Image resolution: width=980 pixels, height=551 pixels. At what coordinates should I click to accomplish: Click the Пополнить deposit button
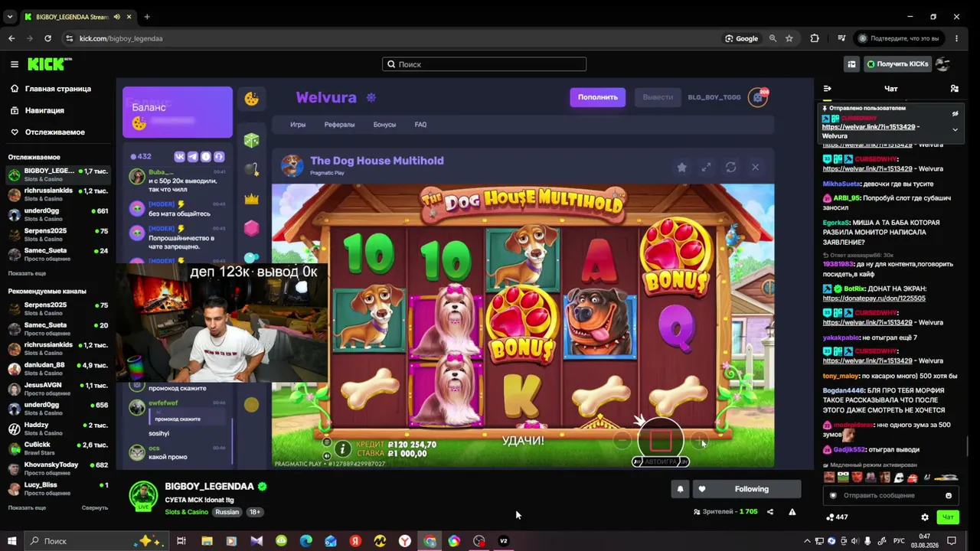(597, 97)
